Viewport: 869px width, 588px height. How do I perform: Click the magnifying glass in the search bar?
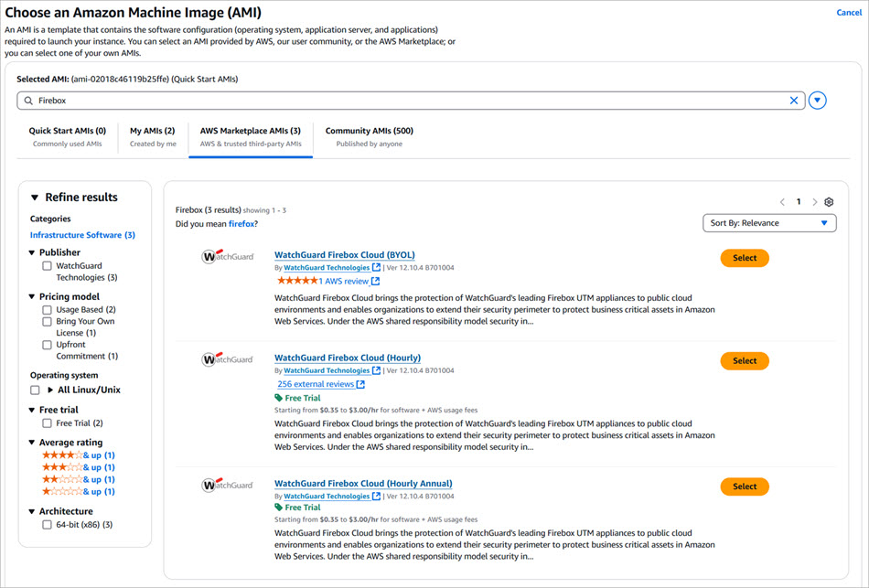click(30, 101)
